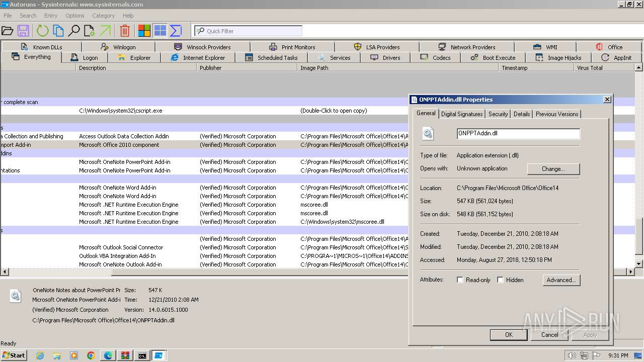Open Microsoft Edge from the taskbar
Viewport: 644px width, 362px height.
[108, 355]
